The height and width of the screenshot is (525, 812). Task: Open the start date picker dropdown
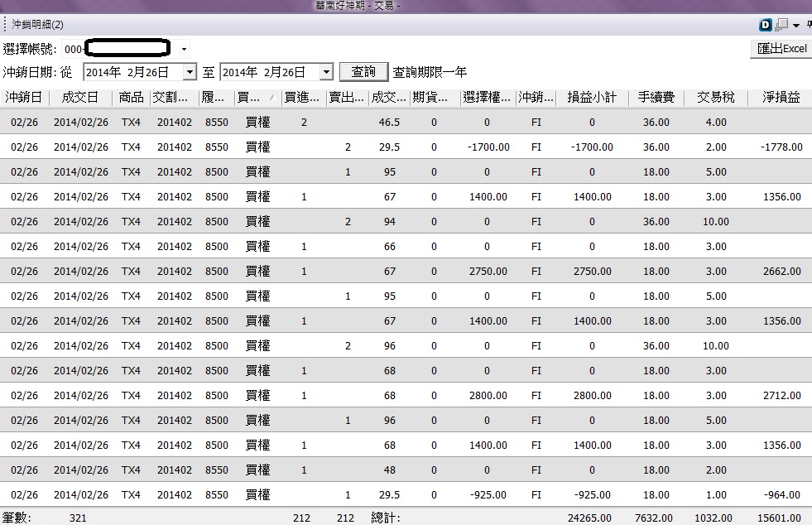tap(190, 72)
